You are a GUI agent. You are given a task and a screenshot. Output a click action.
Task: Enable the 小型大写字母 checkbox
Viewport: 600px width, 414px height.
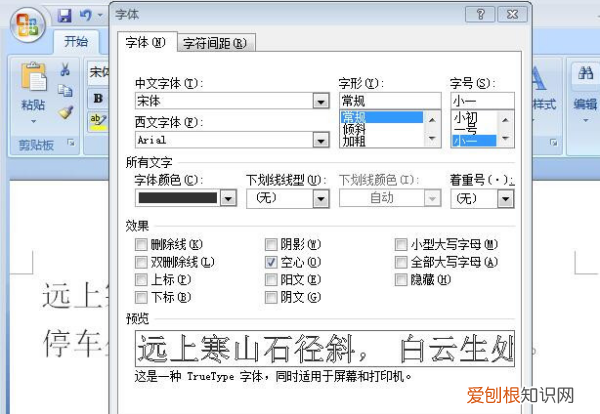coord(401,244)
